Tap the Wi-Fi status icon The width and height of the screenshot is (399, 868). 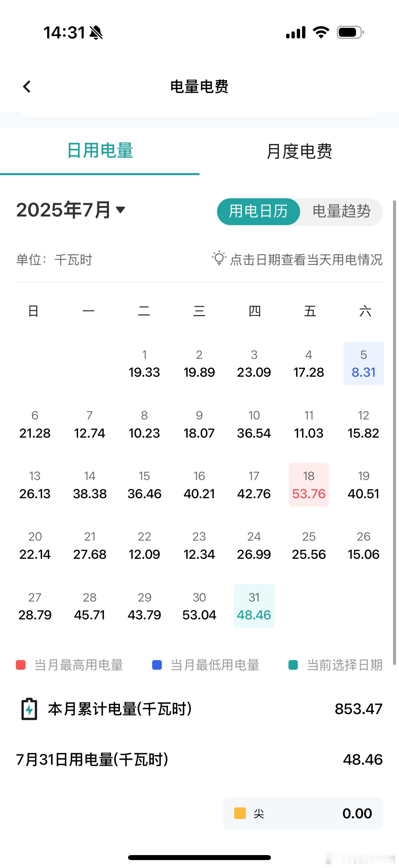point(321,32)
